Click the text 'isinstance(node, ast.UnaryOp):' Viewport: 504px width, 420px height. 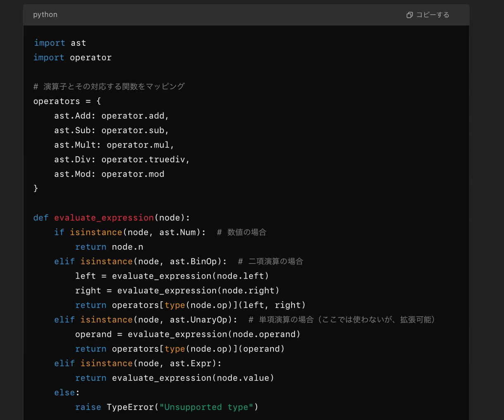[x=159, y=320]
